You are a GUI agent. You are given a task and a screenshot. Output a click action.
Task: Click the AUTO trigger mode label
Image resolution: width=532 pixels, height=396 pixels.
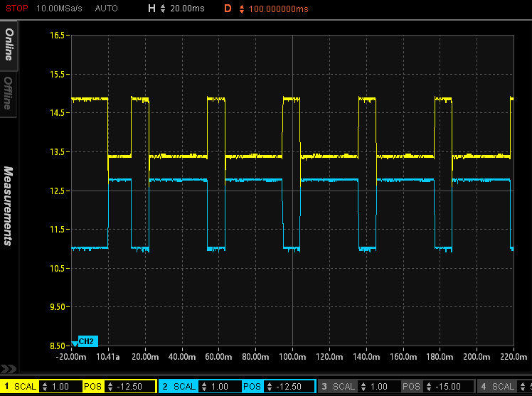106,9
